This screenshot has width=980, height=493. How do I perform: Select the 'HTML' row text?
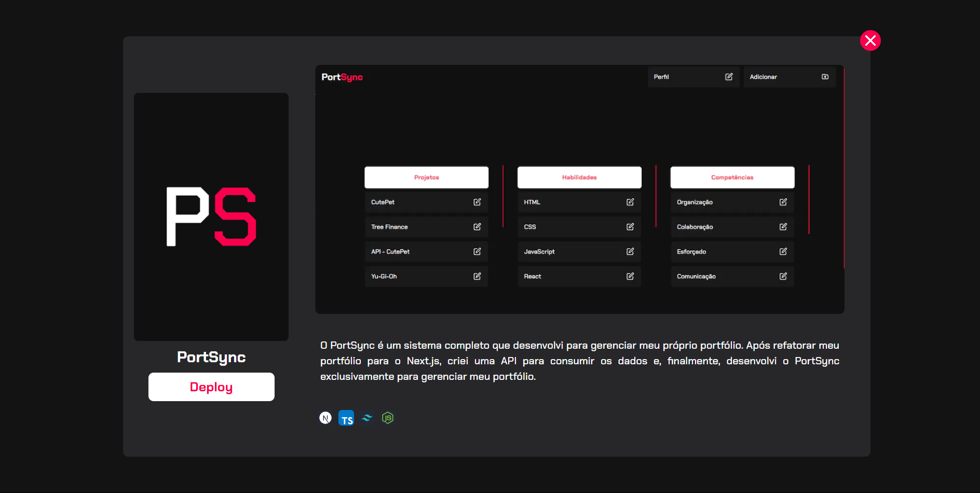click(532, 202)
